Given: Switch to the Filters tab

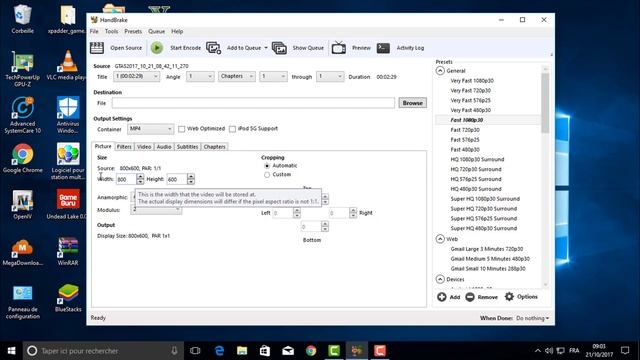Looking at the screenshot, I should [124, 147].
